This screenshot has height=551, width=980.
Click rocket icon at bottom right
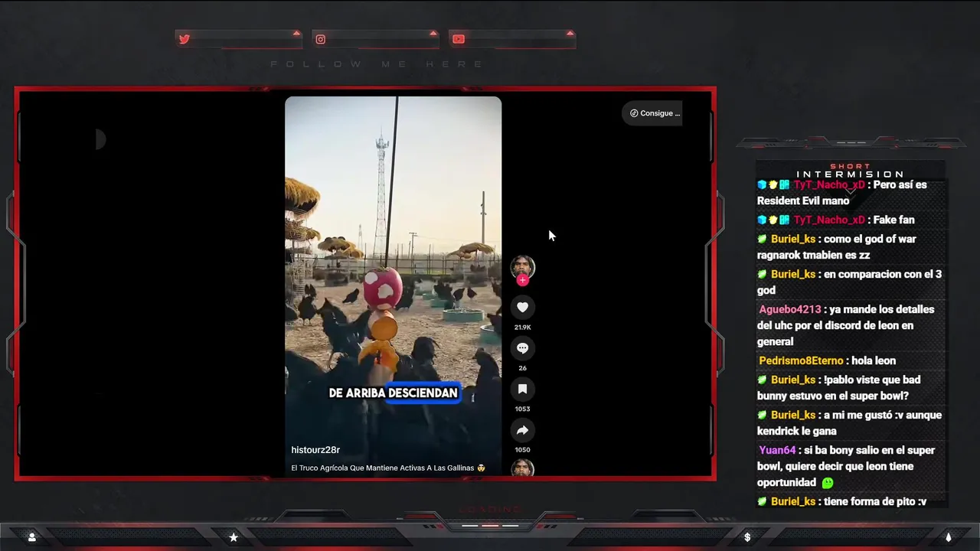tap(948, 537)
